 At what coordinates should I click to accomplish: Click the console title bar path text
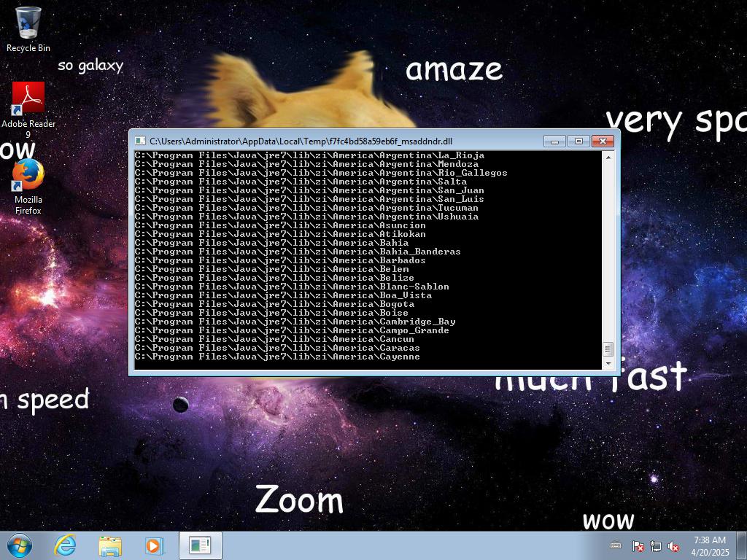[x=301, y=141]
